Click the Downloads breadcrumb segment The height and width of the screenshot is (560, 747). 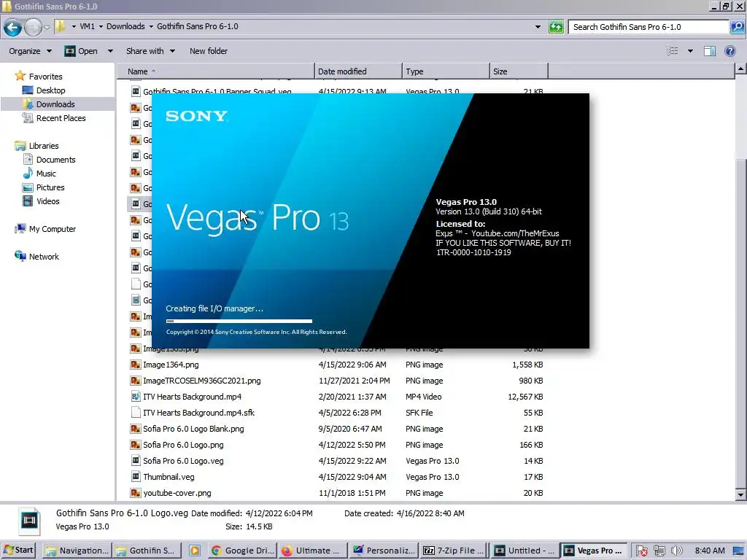pyautogui.click(x=125, y=26)
